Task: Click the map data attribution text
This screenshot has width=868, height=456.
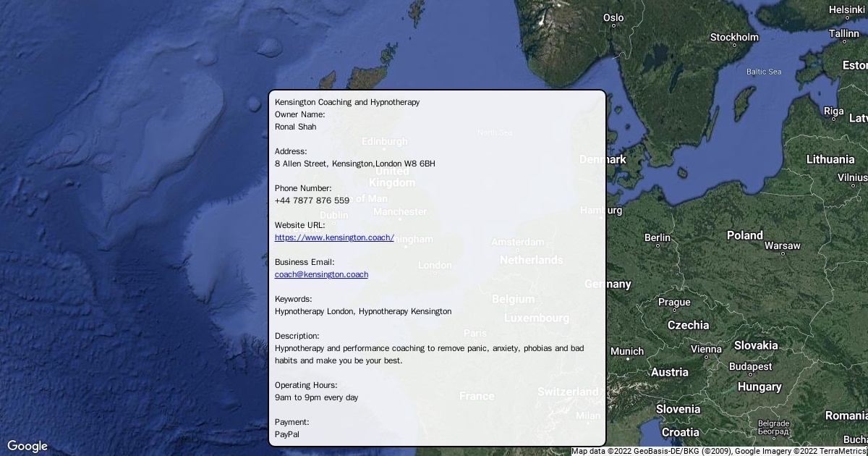Action: click(718, 451)
